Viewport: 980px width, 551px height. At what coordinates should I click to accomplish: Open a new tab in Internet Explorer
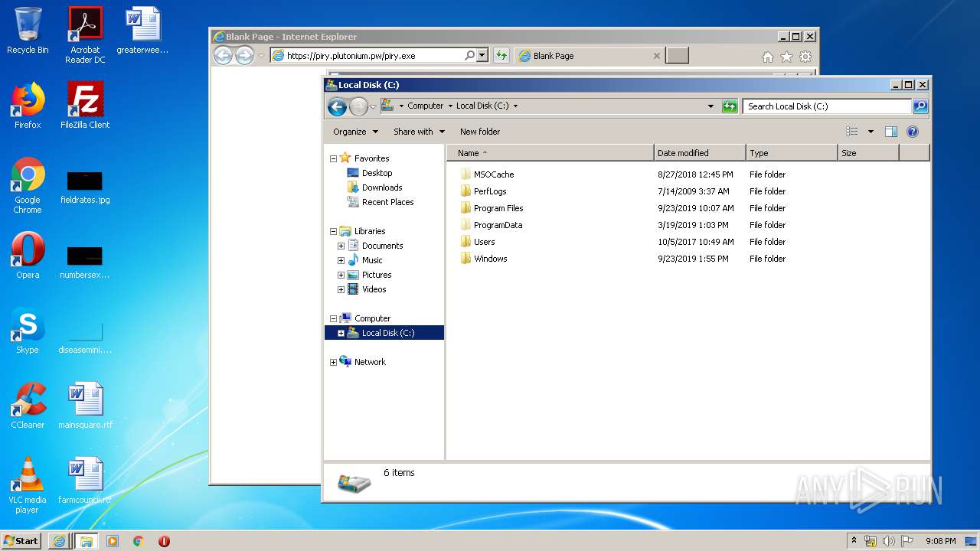tap(677, 55)
